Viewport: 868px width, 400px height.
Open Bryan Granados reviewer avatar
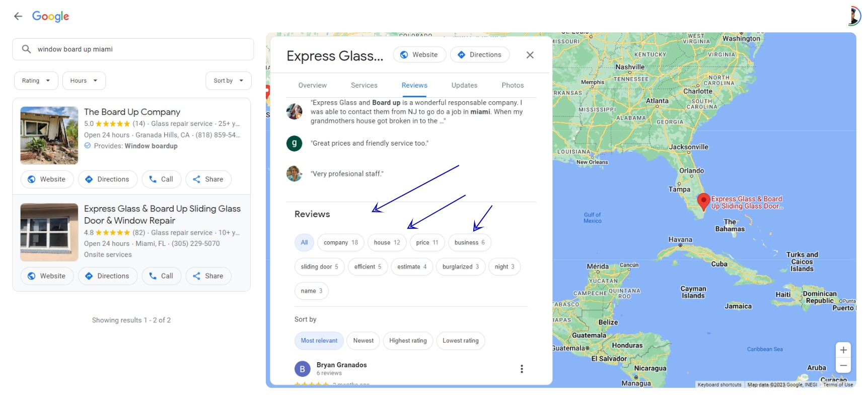[x=303, y=369]
